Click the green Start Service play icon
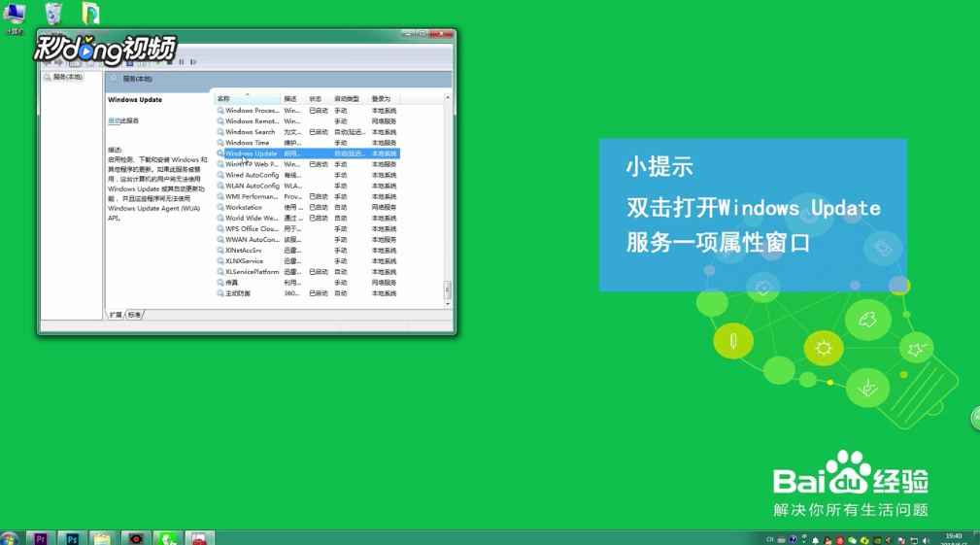Screen dimensions: 980x545 pos(158,62)
